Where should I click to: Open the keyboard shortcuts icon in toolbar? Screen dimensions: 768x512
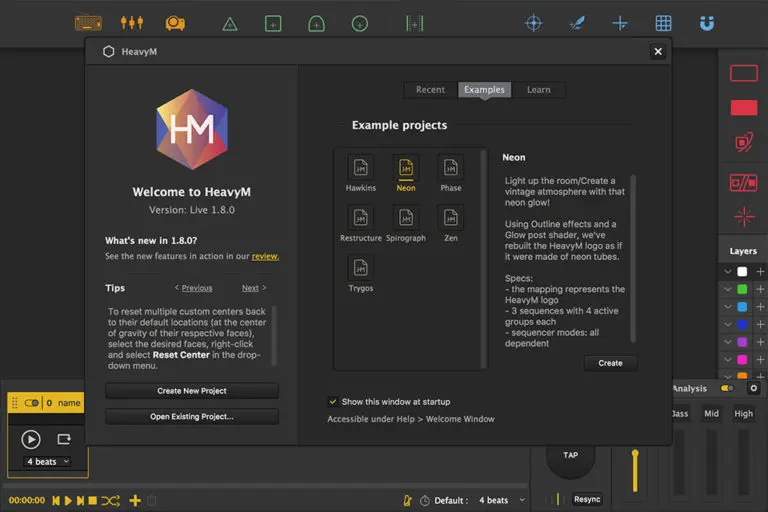point(88,23)
